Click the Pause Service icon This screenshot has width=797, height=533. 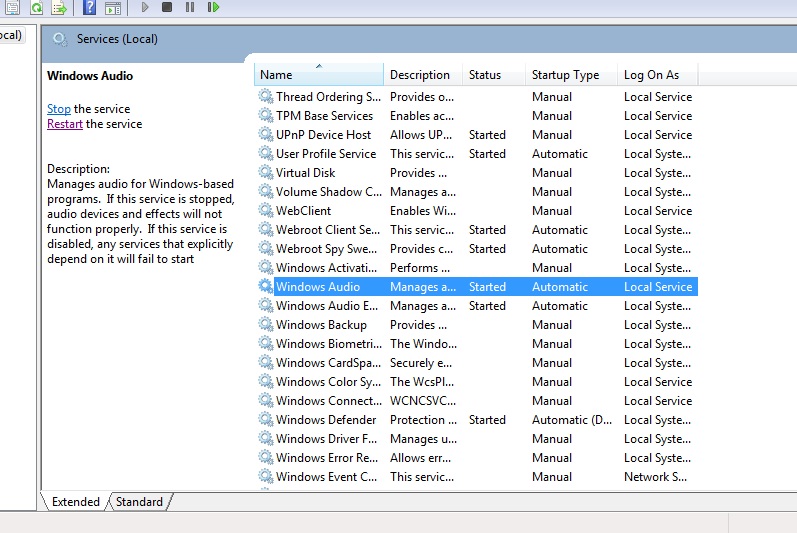[x=190, y=7]
